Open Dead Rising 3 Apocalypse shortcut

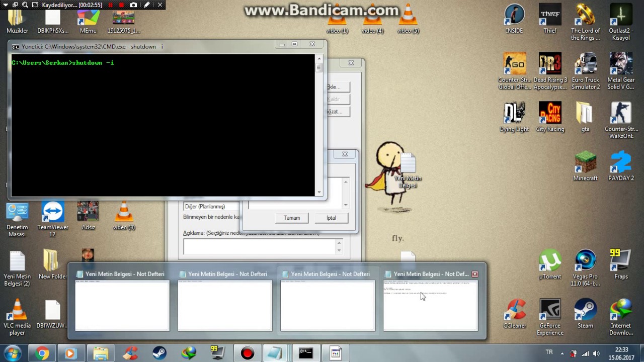(x=550, y=71)
